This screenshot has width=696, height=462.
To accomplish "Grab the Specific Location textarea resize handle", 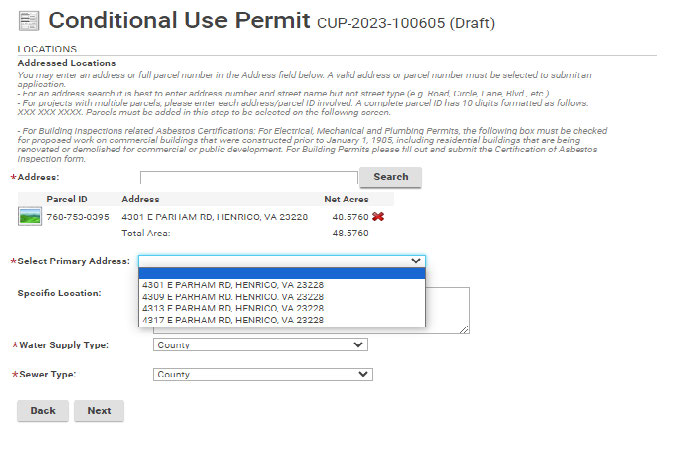I will coord(465,329).
